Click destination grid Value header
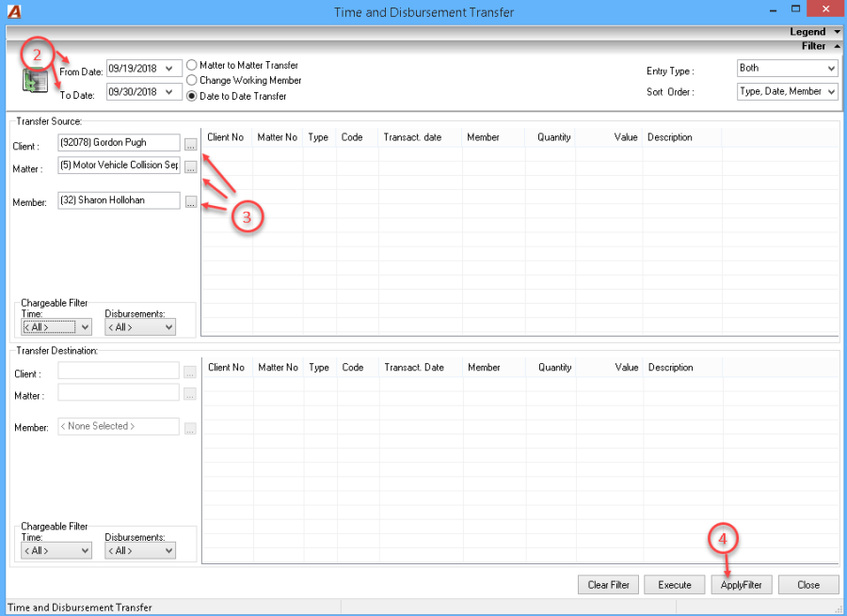This screenshot has width=847, height=616. click(609, 367)
